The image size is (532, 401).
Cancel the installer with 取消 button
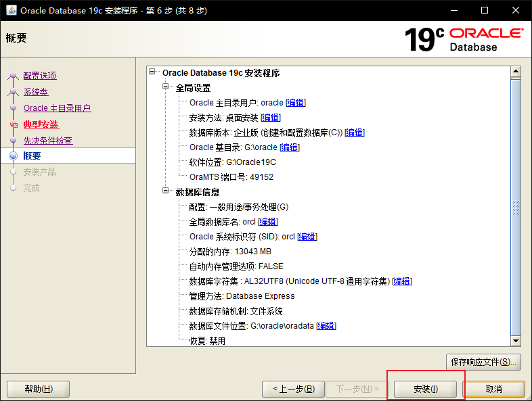coord(493,389)
